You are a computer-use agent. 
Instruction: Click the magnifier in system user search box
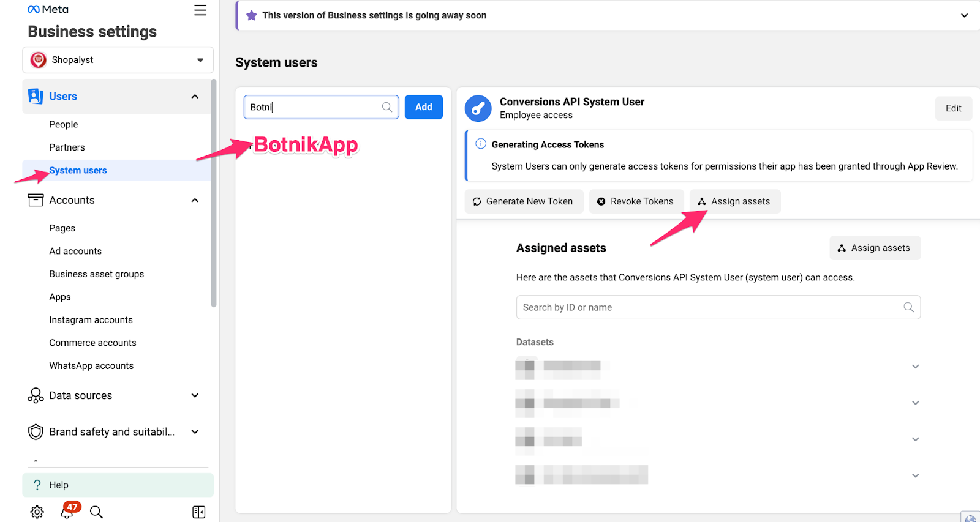386,107
